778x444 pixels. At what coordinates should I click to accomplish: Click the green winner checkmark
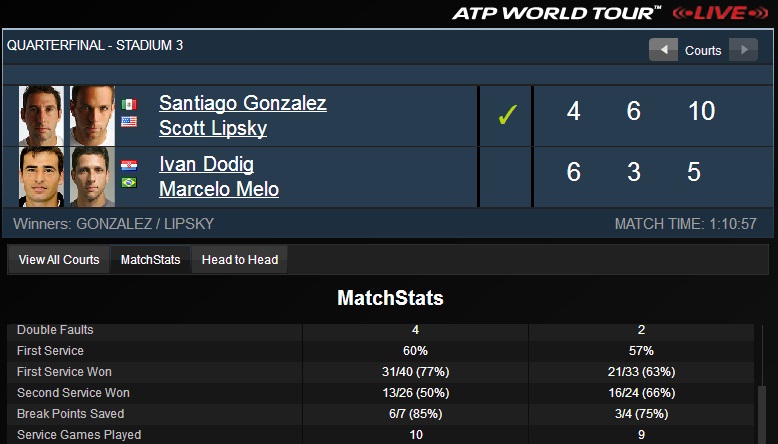[507, 115]
